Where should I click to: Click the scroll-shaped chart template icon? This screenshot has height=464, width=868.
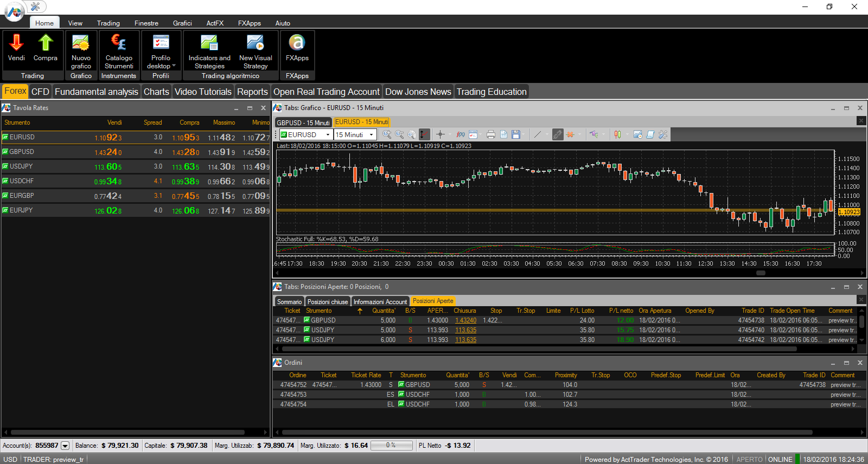(650, 134)
